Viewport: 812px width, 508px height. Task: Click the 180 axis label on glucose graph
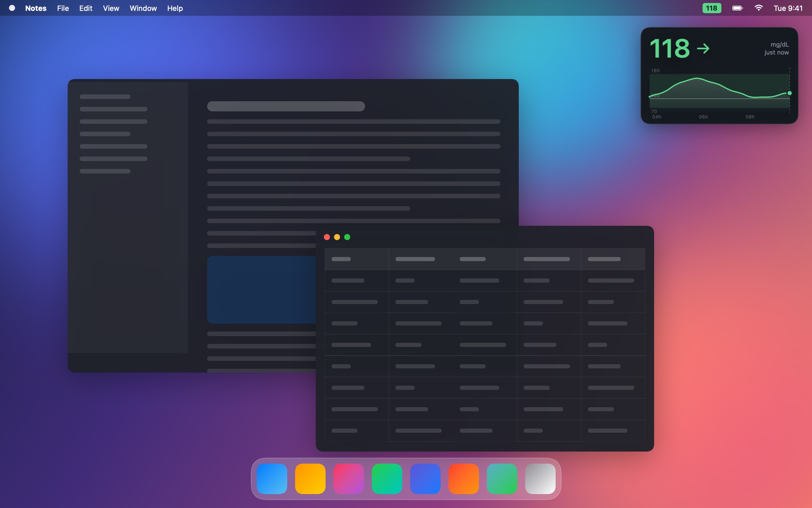655,70
